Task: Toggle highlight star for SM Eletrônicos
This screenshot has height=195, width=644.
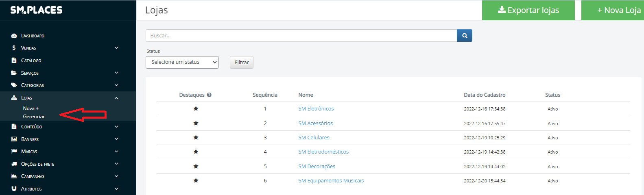Action: 196,108
